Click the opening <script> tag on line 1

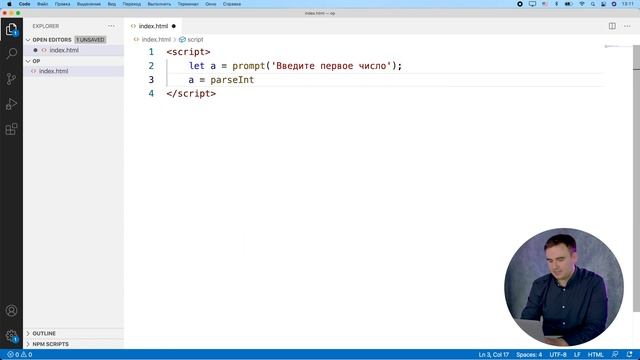(x=188, y=52)
